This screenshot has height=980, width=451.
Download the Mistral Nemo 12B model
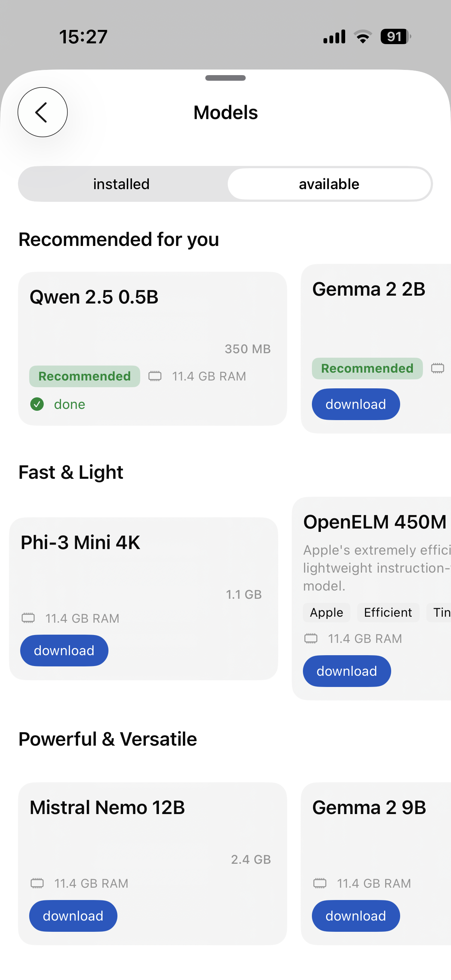tap(73, 916)
